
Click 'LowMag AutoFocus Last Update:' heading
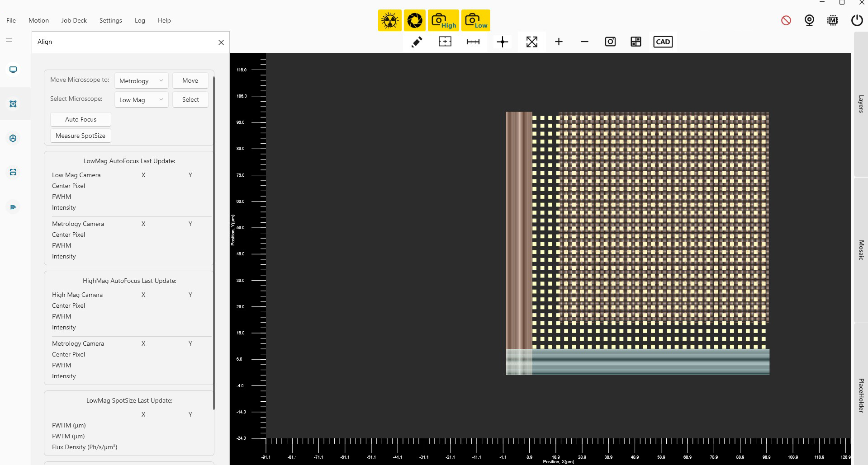(x=129, y=161)
